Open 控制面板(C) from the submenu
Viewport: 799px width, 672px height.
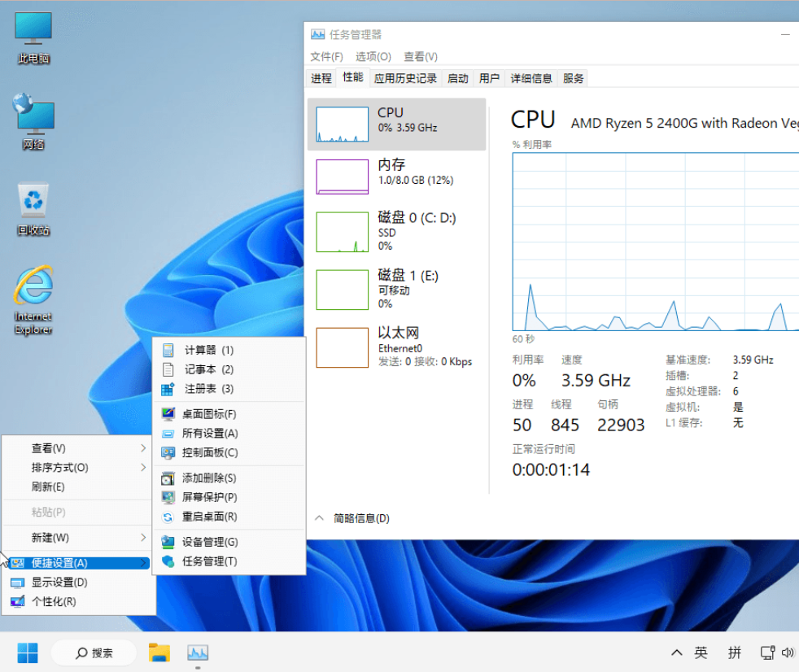[x=229, y=452]
